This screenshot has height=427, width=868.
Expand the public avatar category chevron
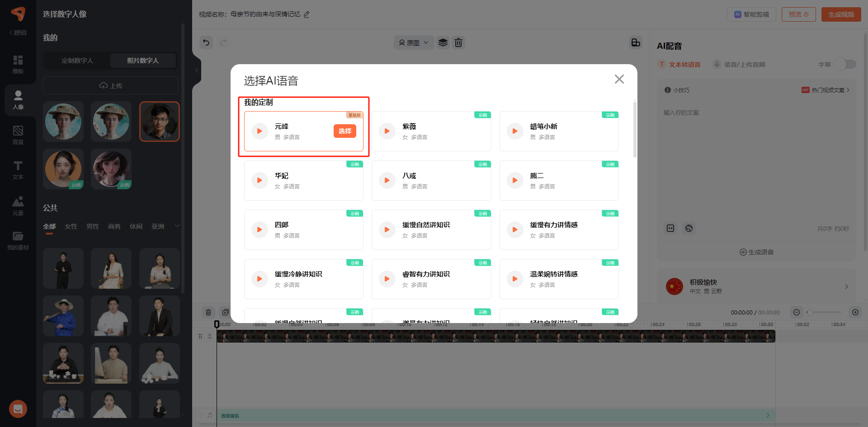(x=177, y=226)
